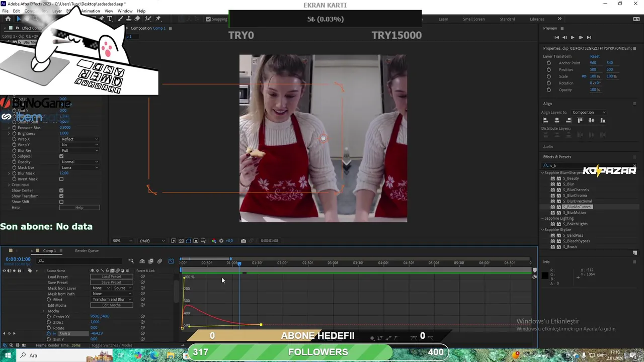
Task: Select the Type tool
Action: coord(110,19)
